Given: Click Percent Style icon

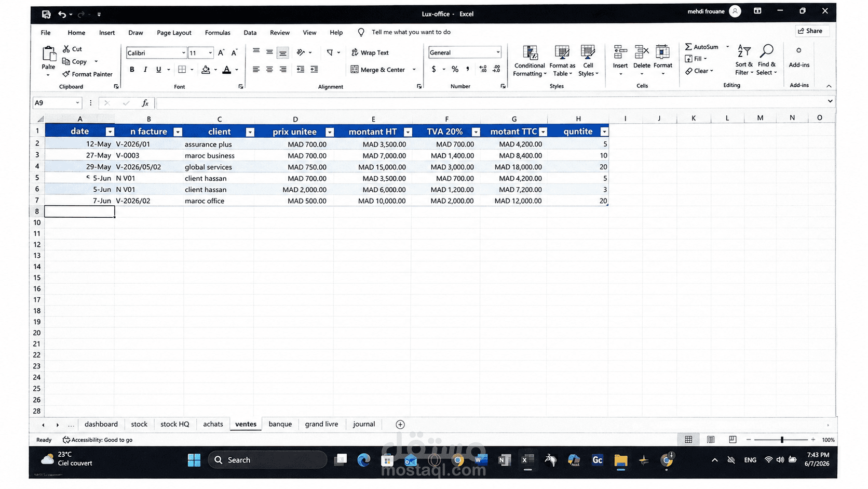Looking at the screenshot, I should pos(455,69).
